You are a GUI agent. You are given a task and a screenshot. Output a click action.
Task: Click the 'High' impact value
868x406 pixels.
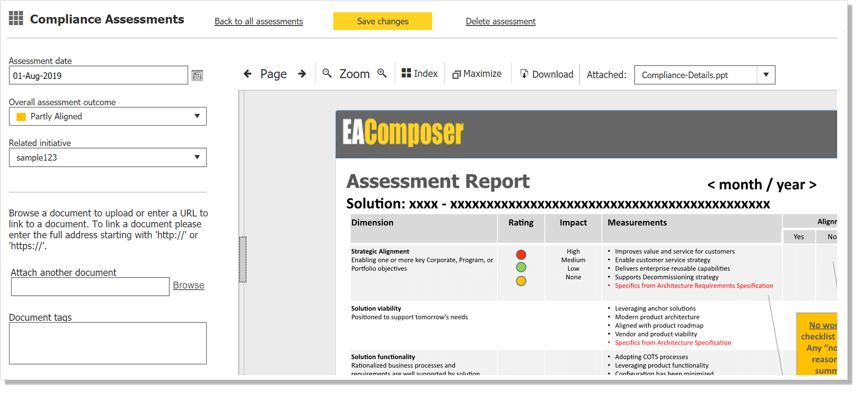point(573,251)
